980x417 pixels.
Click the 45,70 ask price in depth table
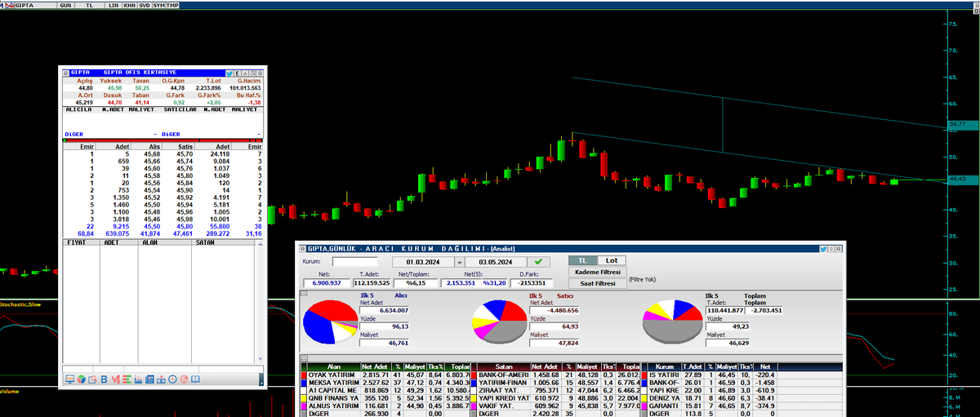(185, 153)
